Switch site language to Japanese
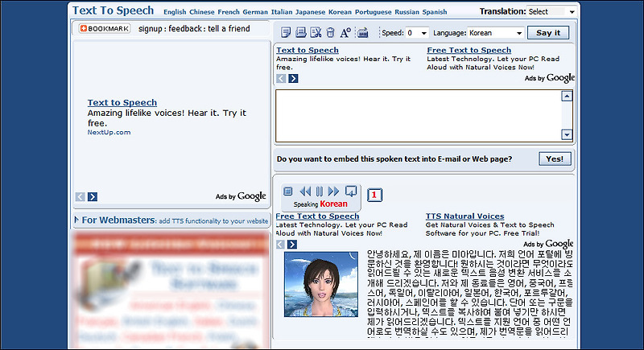 pos(310,12)
